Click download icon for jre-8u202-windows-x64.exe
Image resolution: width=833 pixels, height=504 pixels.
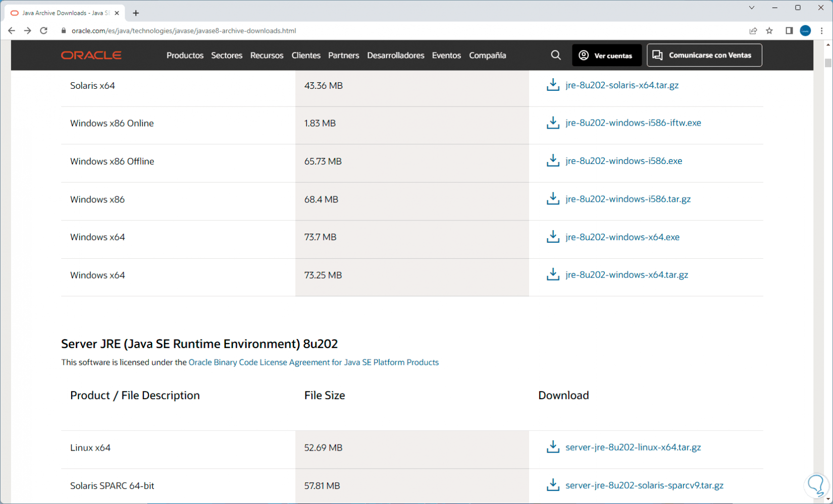tap(553, 237)
